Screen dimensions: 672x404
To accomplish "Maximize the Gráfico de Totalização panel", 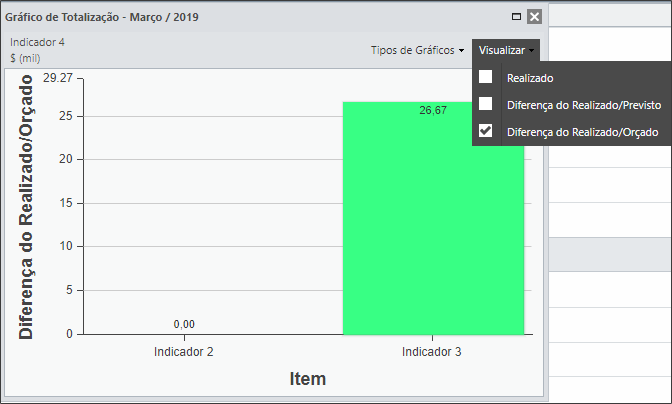I will [516, 17].
